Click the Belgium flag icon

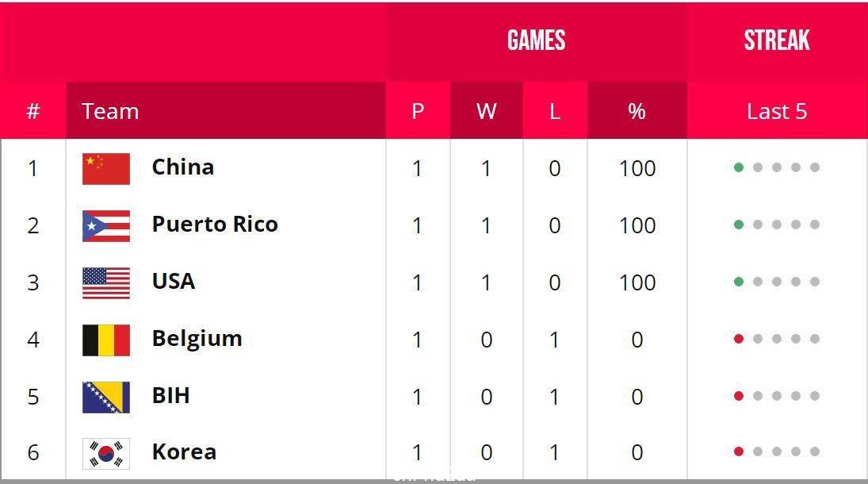pos(106,340)
